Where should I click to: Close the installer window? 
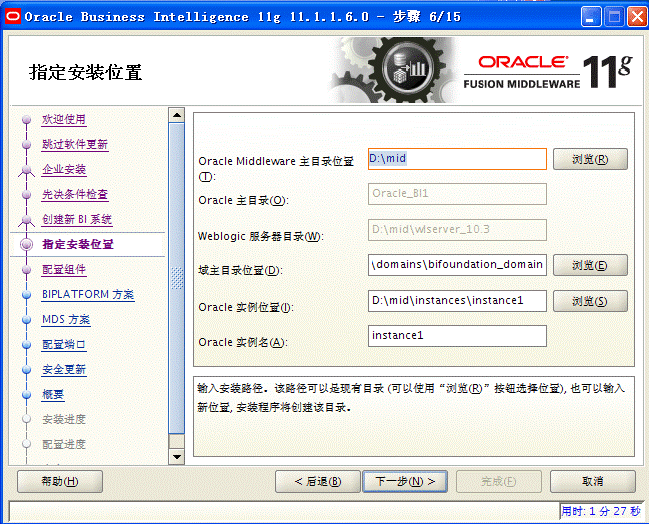[x=637, y=17]
